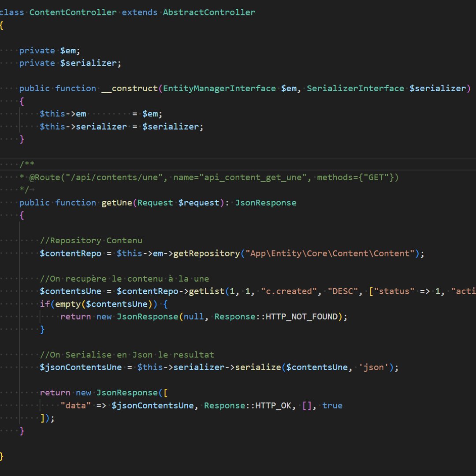
Task: Click the class name ContentController
Action: pyautogui.click(x=73, y=12)
